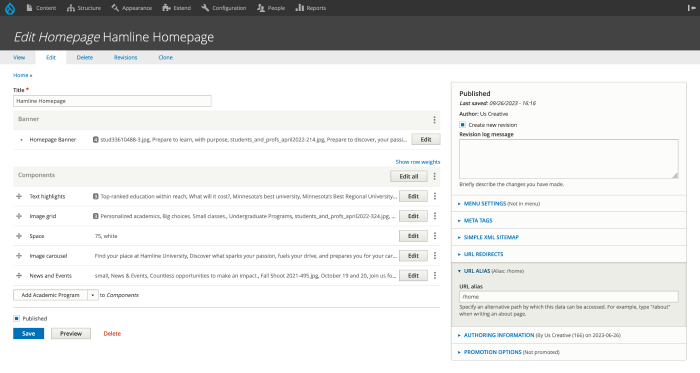Expand the Promotion Options section
This screenshot has width=700, height=373.
click(x=492, y=352)
